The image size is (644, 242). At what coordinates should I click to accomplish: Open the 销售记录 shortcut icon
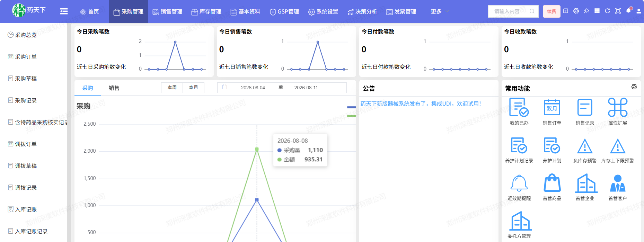(585, 107)
